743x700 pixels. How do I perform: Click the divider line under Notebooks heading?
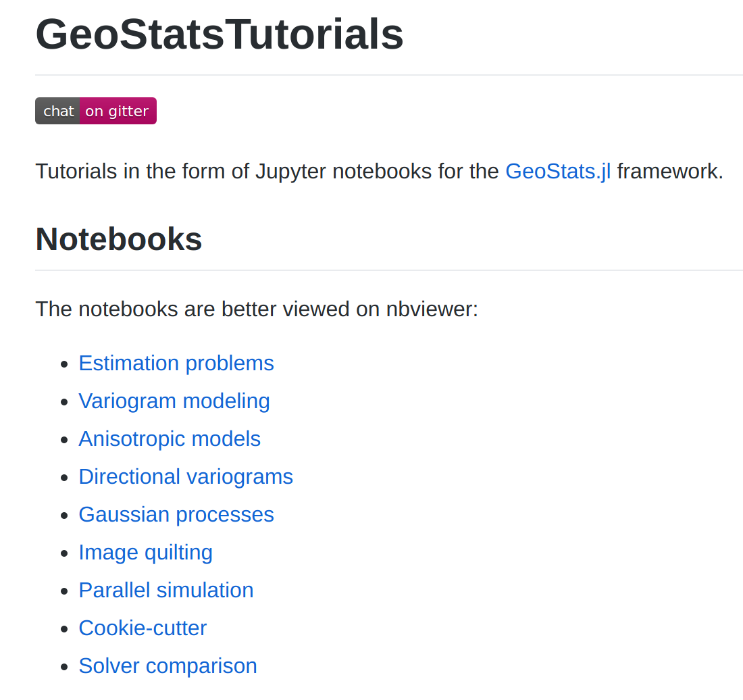[389, 270]
